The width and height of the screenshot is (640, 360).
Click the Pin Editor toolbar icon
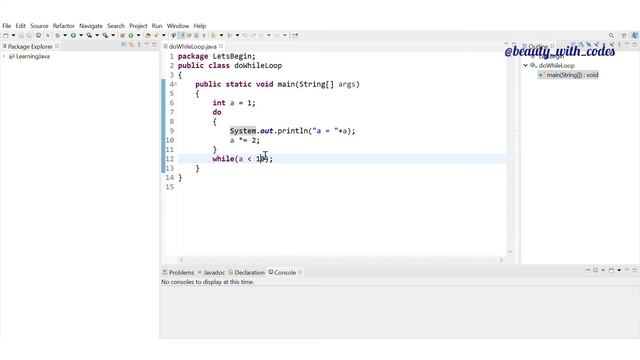295,36
